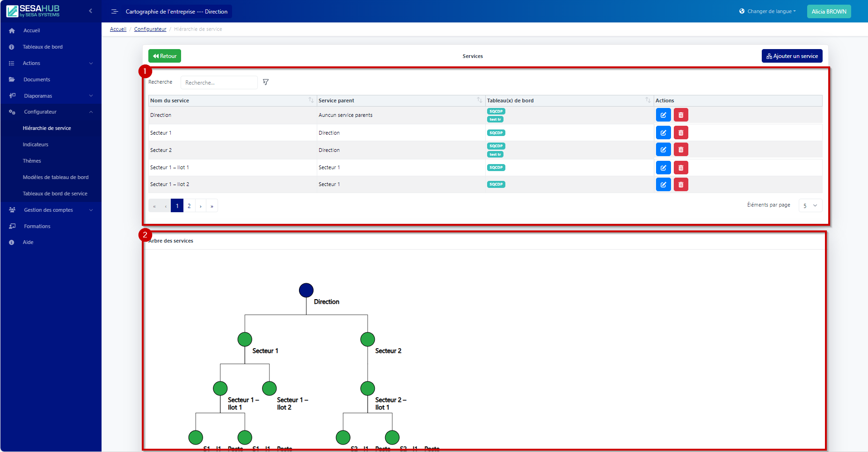Open Tableaux de bord de service
The height and width of the screenshot is (452, 868).
(x=55, y=194)
